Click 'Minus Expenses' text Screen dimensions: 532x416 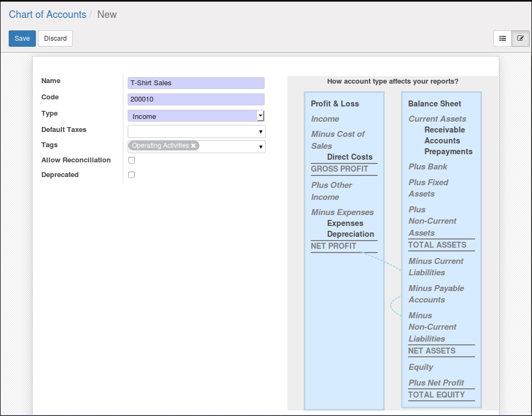tap(342, 212)
